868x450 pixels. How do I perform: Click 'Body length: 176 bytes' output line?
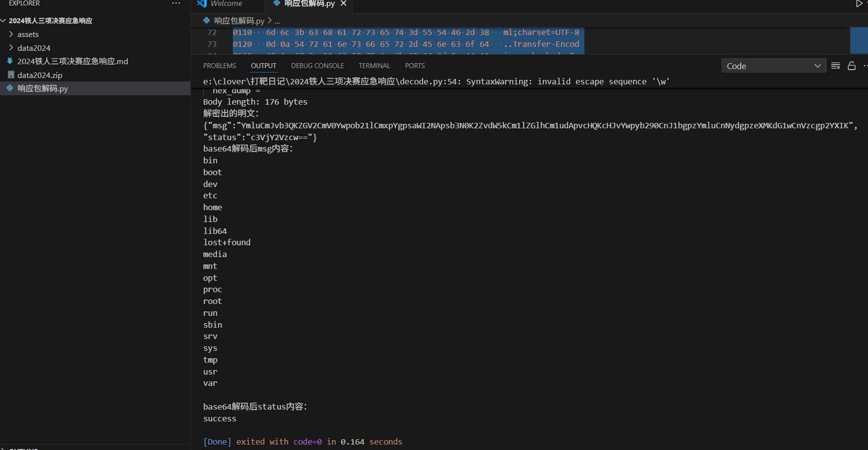(255, 102)
